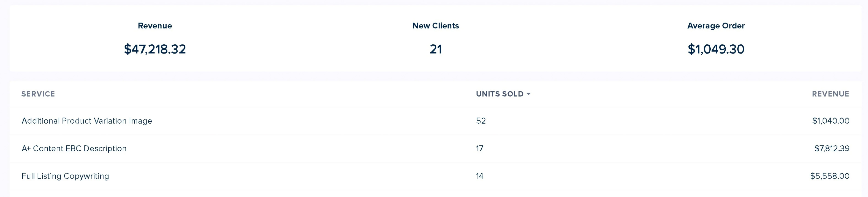868x197 pixels.
Task: Click the total Revenue value $47,218.32
Action: coord(155,49)
